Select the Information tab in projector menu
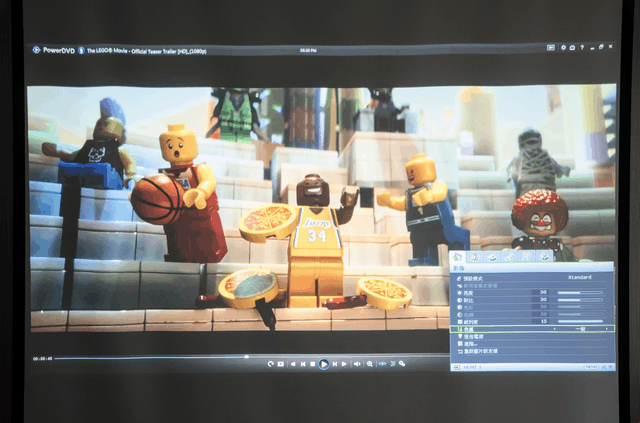This screenshot has width=640, height=423. [544, 256]
